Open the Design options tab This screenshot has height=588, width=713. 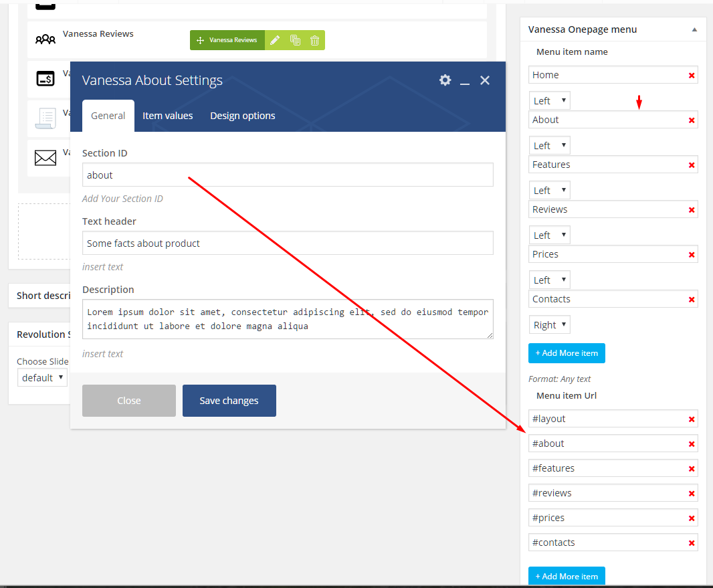(242, 116)
